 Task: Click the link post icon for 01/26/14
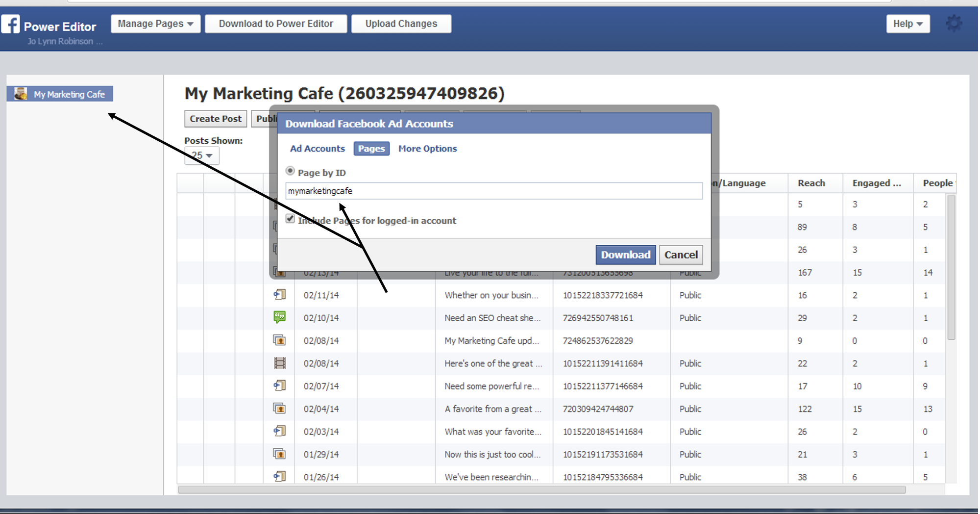(279, 476)
